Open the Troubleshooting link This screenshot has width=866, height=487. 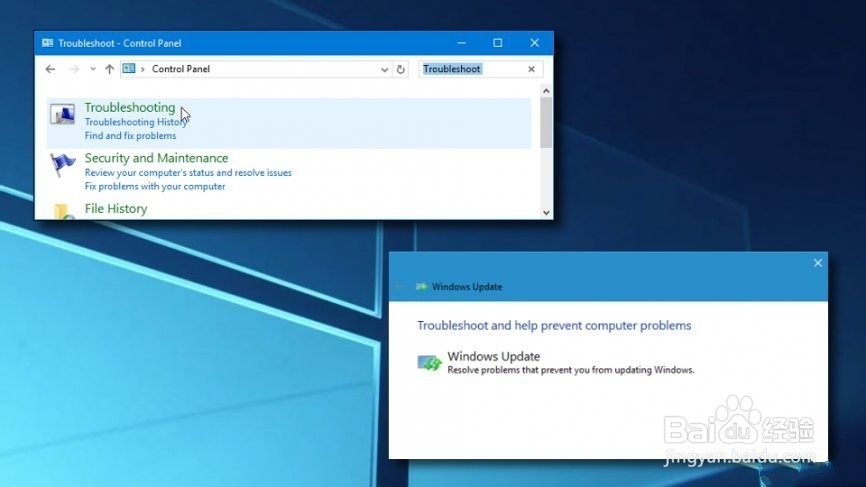coord(130,107)
